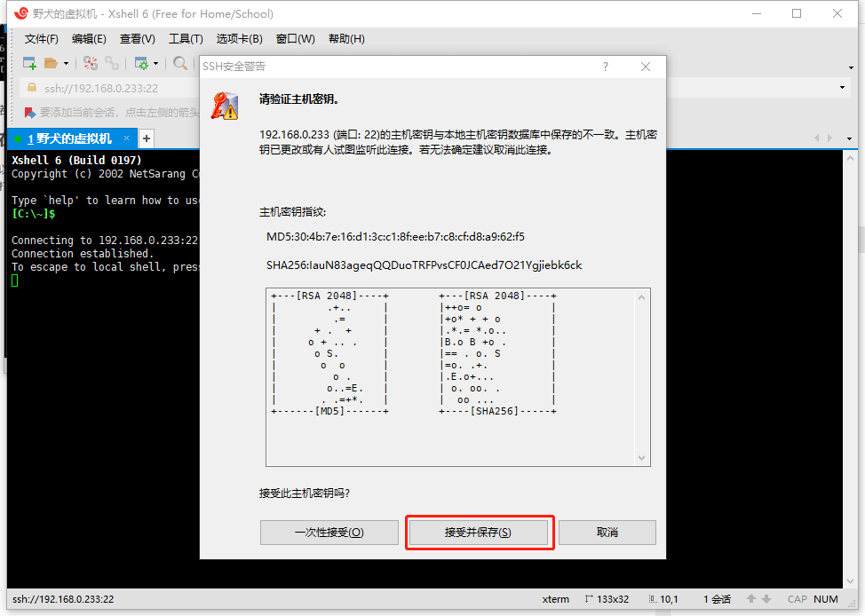Image resolution: width=865 pixels, height=616 pixels.
Task: Click the previous tab left arrow
Action: point(817,138)
